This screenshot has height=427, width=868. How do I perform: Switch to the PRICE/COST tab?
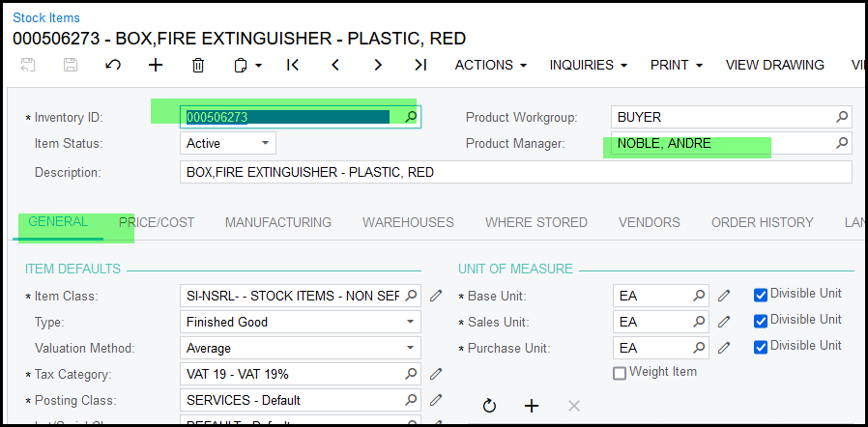click(157, 222)
